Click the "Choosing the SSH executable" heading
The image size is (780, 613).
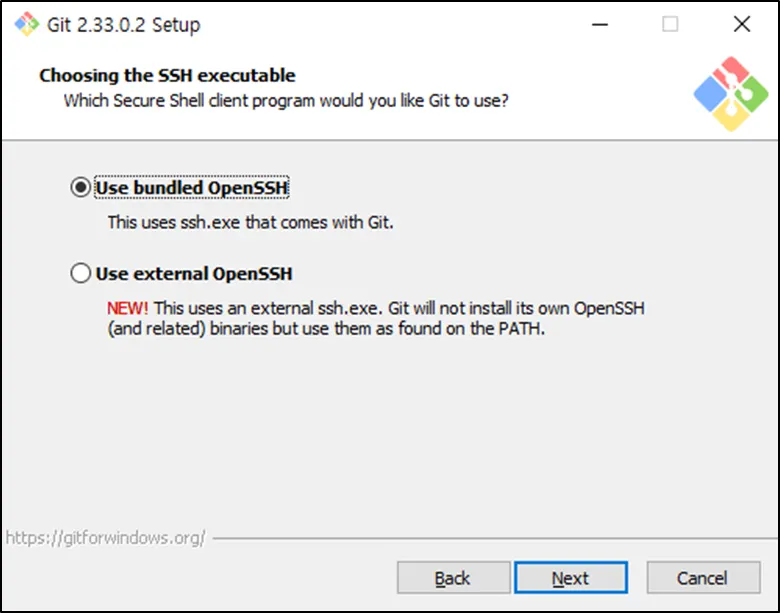[167, 75]
